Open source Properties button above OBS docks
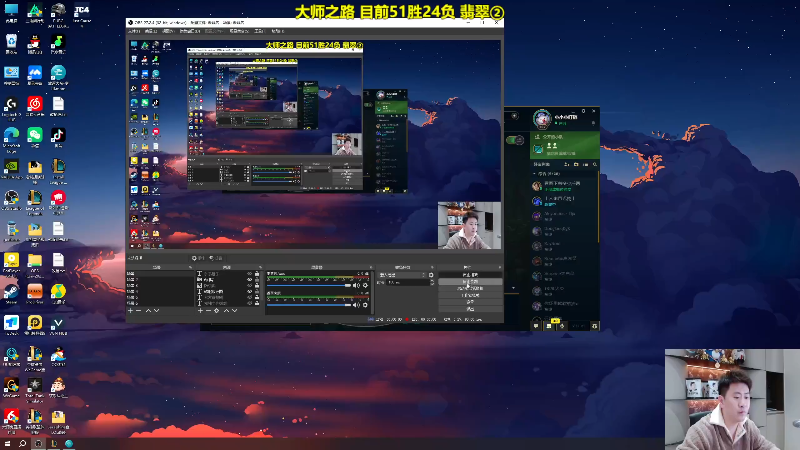Image resolution: width=800 pixels, height=450 pixels. point(197,258)
